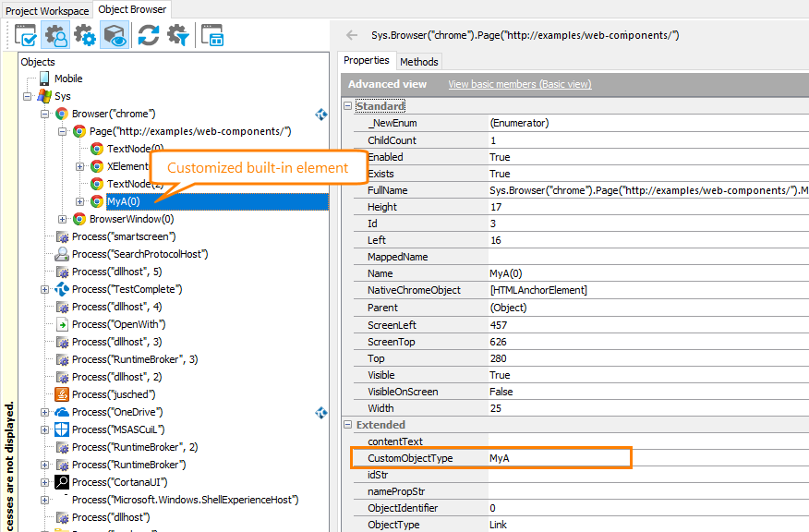Toggle the highlighted object visibility toolbar button
The image size is (809, 532).
coord(115,35)
